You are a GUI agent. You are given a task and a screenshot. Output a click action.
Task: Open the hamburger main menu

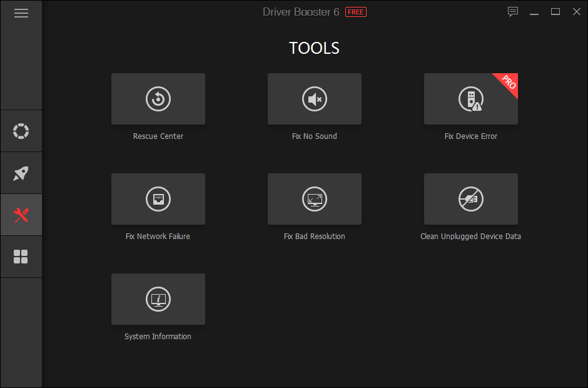(21, 13)
